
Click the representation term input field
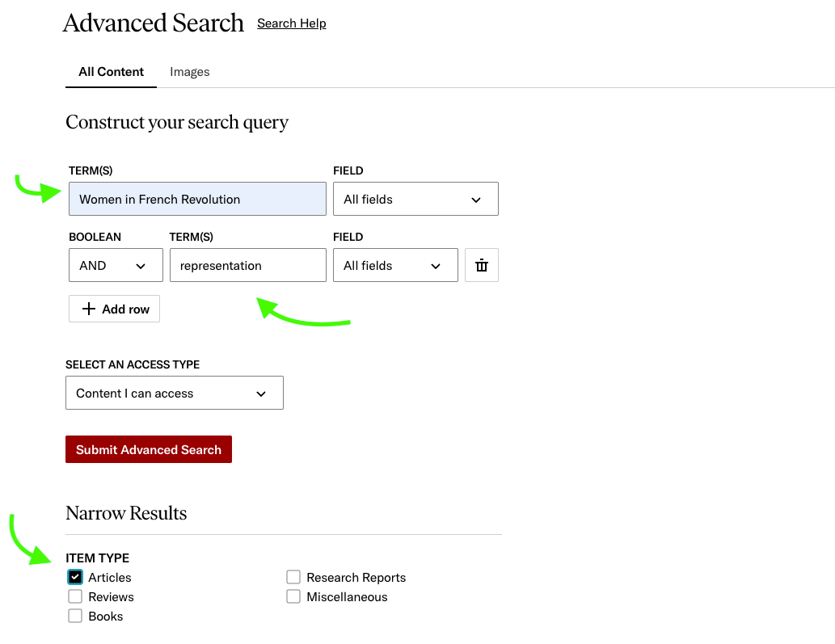pyautogui.click(x=247, y=265)
